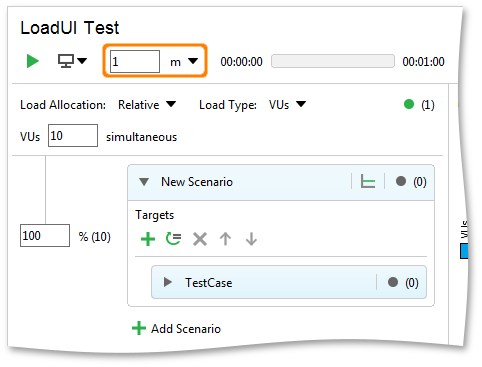Move target up with arrow icon
The image size is (482, 367).
pyautogui.click(x=225, y=239)
